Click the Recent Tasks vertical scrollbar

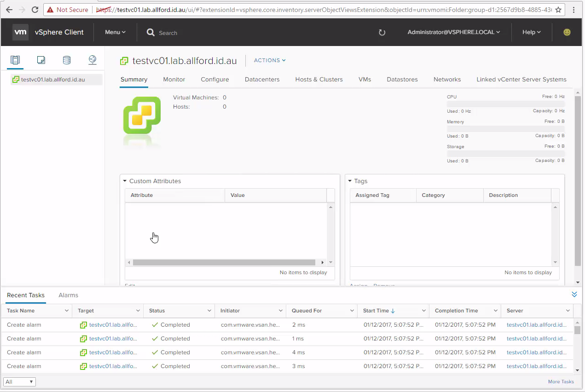coord(577,330)
